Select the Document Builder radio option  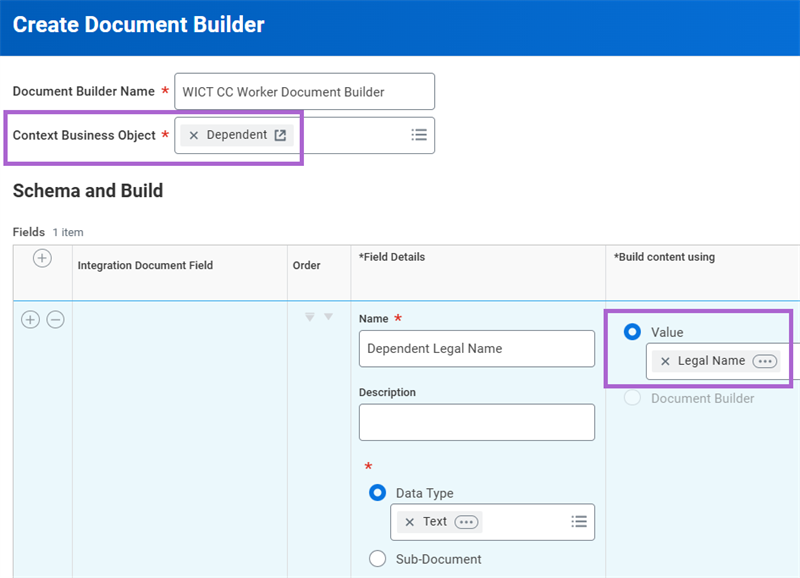coord(632,398)
